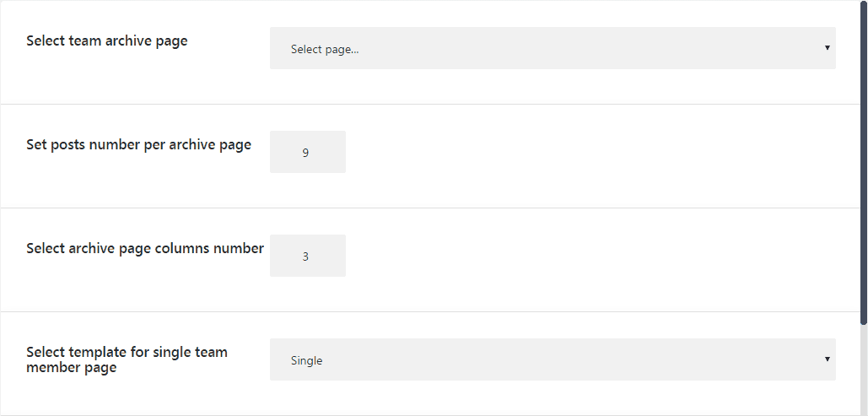Click the value 3 in the columns field
868x416 pixels.
tap(305, 257)
